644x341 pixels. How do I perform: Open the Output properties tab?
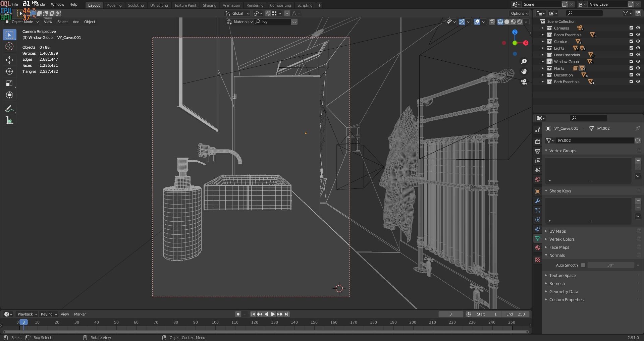click(538, 151)
